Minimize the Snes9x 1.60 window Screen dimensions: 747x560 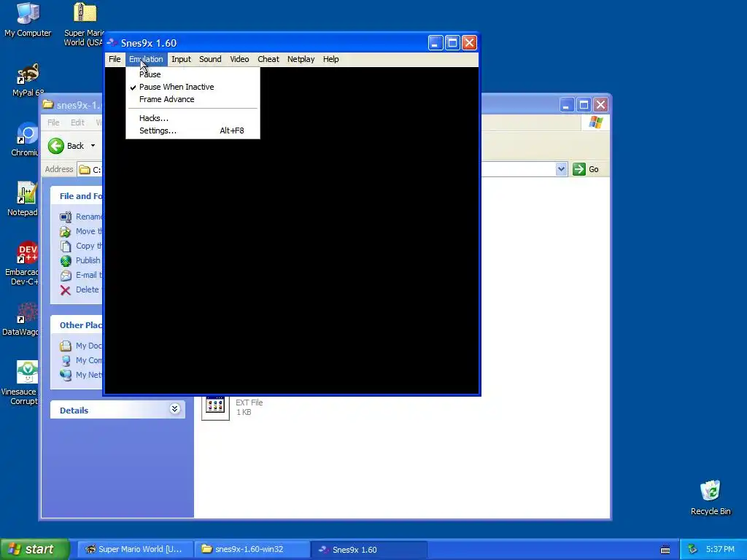click(x=435, y=43)
